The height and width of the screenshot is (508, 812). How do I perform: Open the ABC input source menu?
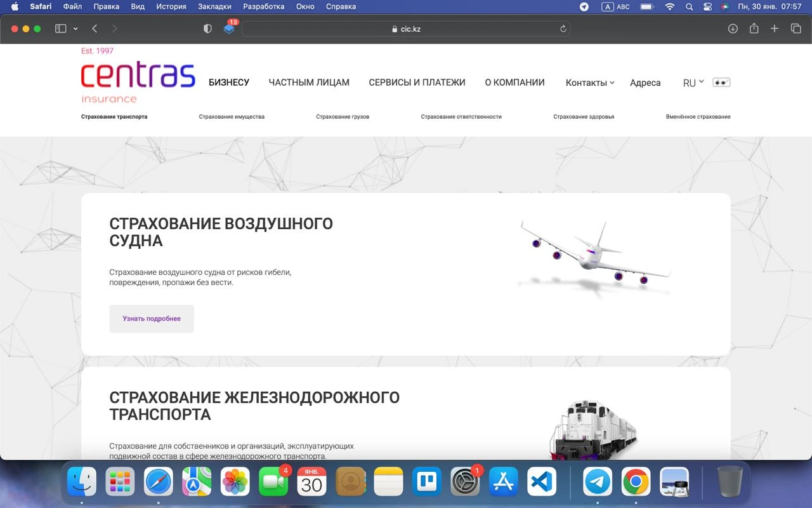click(615, 6)
